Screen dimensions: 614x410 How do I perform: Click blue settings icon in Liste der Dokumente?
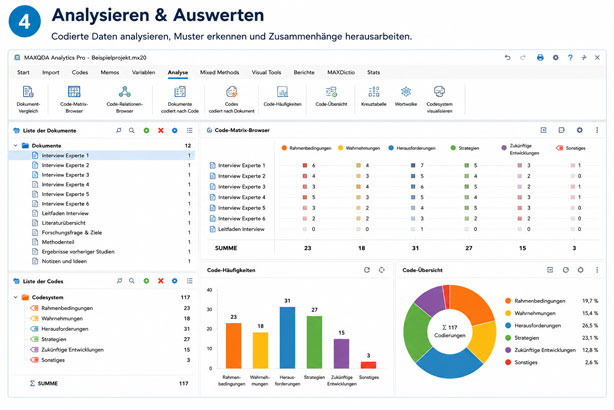175,130
